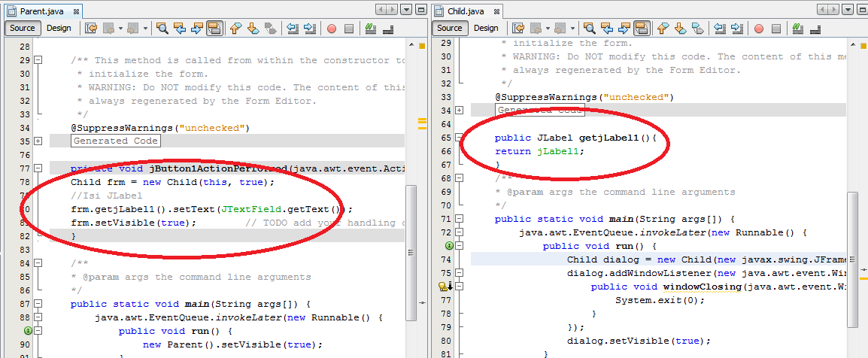Screen dimensions: 868x358
Task: Uncomment selected lines in Parent.java toolbar
Action: click(387, 29)
